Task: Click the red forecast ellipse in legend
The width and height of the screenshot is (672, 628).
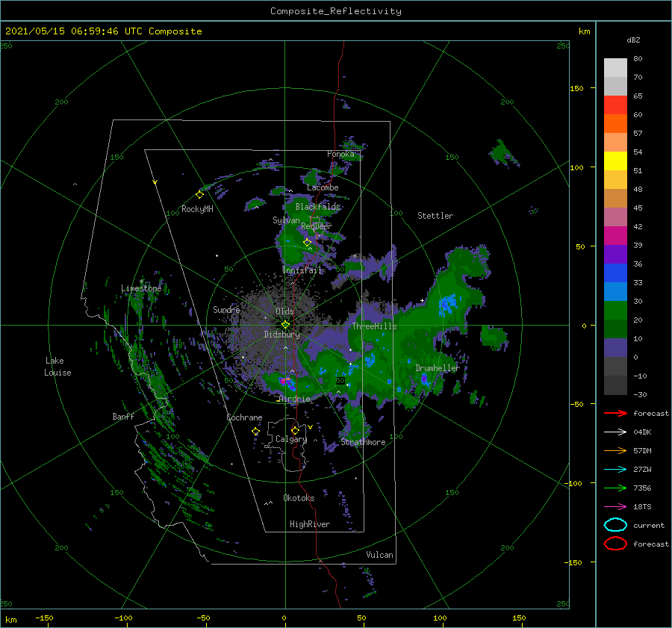Action: pyautogui.click(x=615, y=544)
